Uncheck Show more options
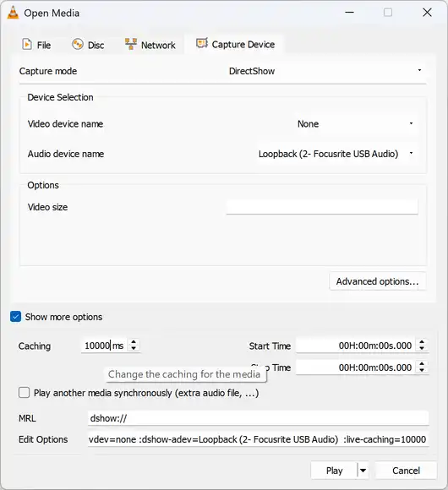Viewport: 448px width, 490px height. (15, 317)
